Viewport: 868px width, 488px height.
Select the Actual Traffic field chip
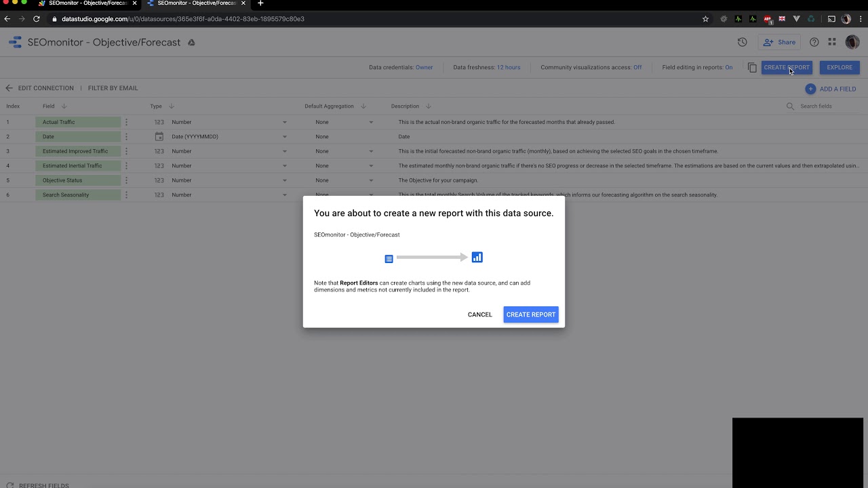click(x=78, y=122)
